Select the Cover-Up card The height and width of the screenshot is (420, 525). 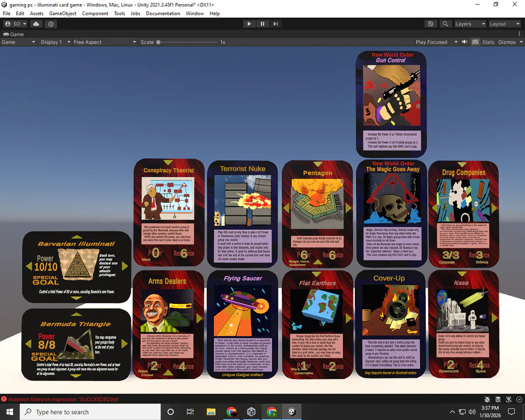[x=390, y=324]
